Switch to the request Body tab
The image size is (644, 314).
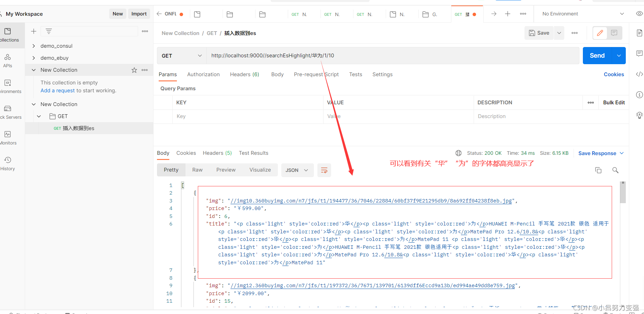coord(278,74)
